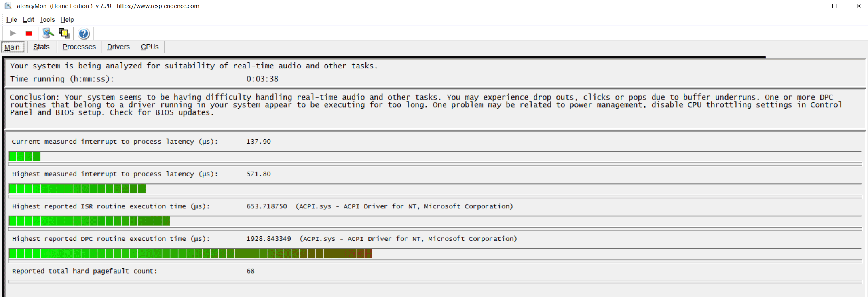Stop monitoring with the red square icon
Viewport: 868px width, 297px height.
coord(29,33)
